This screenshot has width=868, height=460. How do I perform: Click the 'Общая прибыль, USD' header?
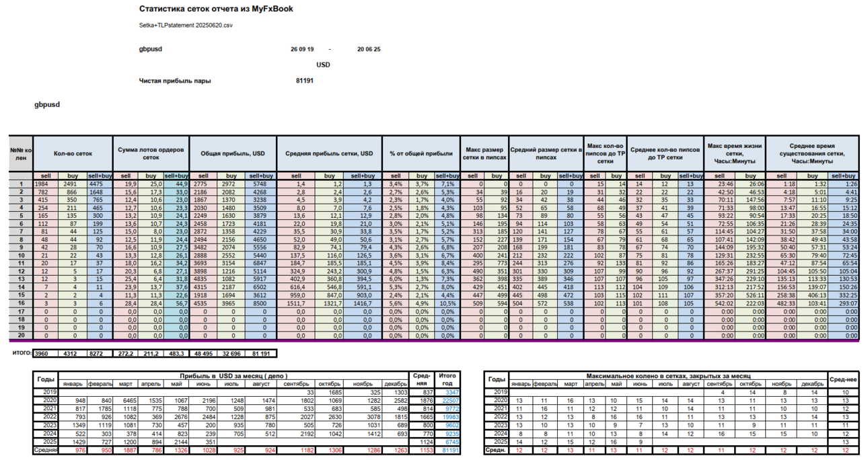tap(233, 153)
